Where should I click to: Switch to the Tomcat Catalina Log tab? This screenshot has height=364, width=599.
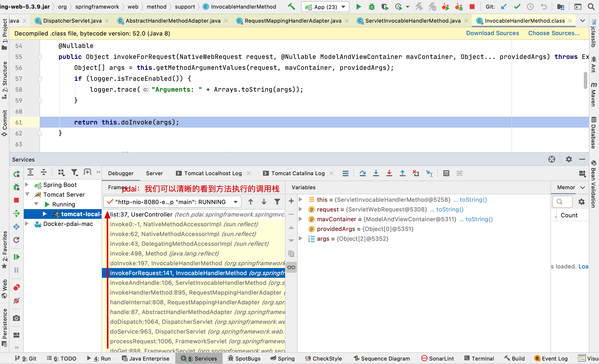298,173
